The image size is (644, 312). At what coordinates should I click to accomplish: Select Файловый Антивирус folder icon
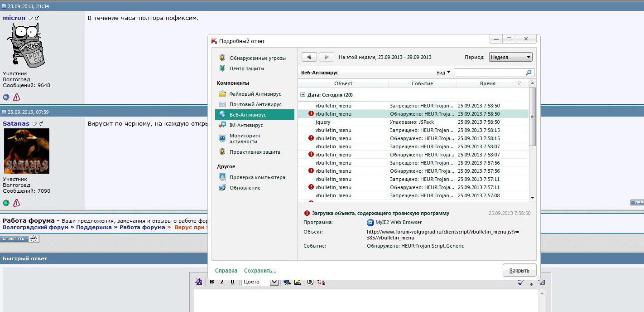click(x=222, y=94)
